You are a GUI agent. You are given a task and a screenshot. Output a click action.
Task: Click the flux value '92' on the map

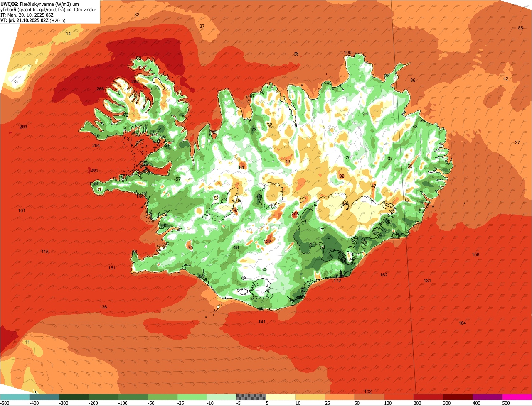342,176
